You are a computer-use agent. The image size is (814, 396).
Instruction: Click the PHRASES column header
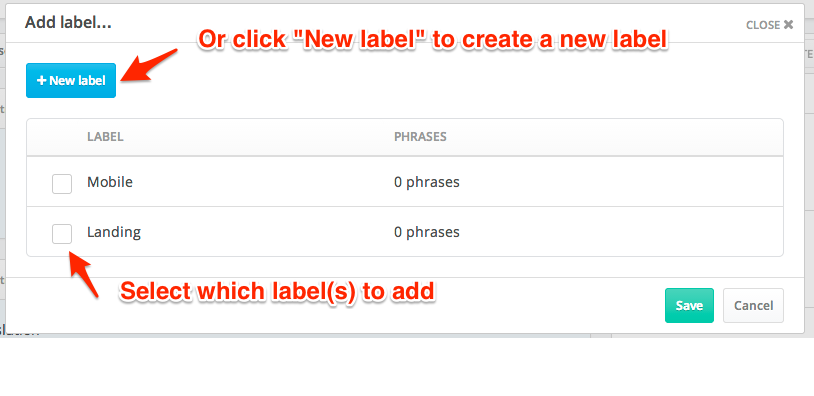click(x=420, y=137)
